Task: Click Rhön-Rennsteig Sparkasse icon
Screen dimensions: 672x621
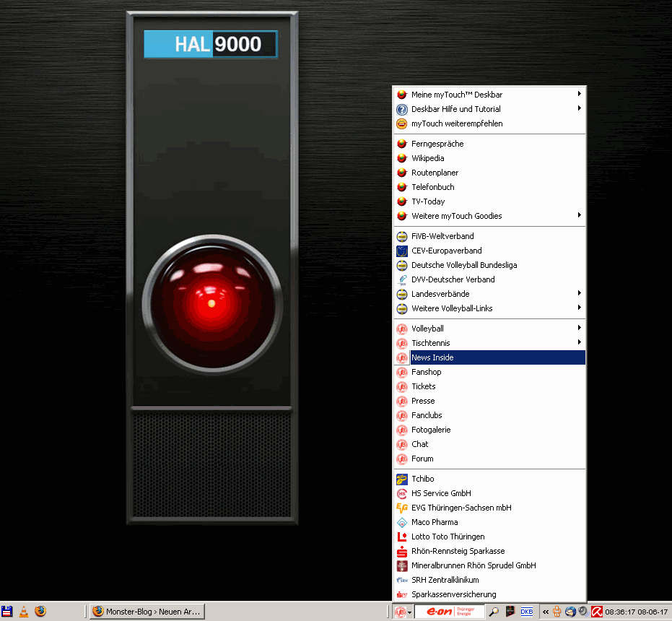Action: tap(401, 551)
